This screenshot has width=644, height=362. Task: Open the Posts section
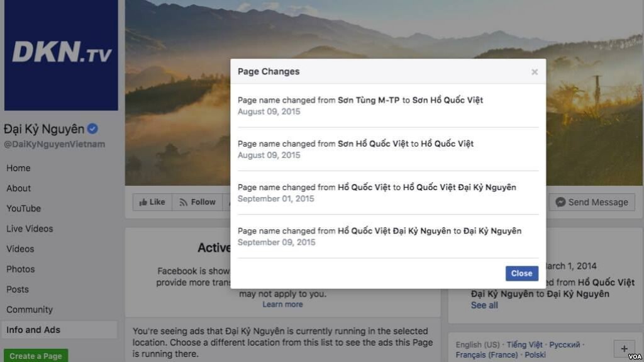[18, 289]
